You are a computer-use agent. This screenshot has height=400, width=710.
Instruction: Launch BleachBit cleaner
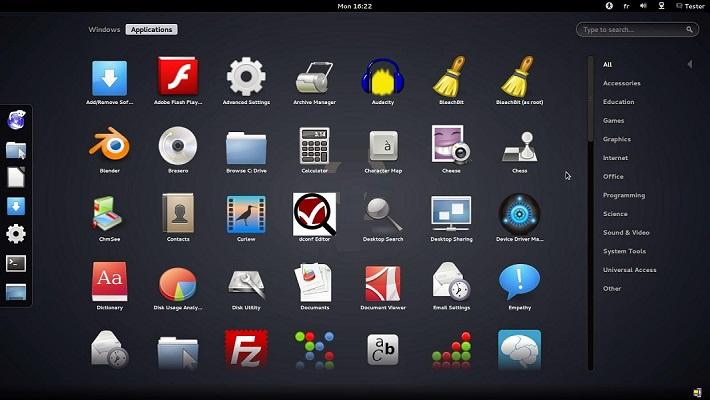click(451, 77)
